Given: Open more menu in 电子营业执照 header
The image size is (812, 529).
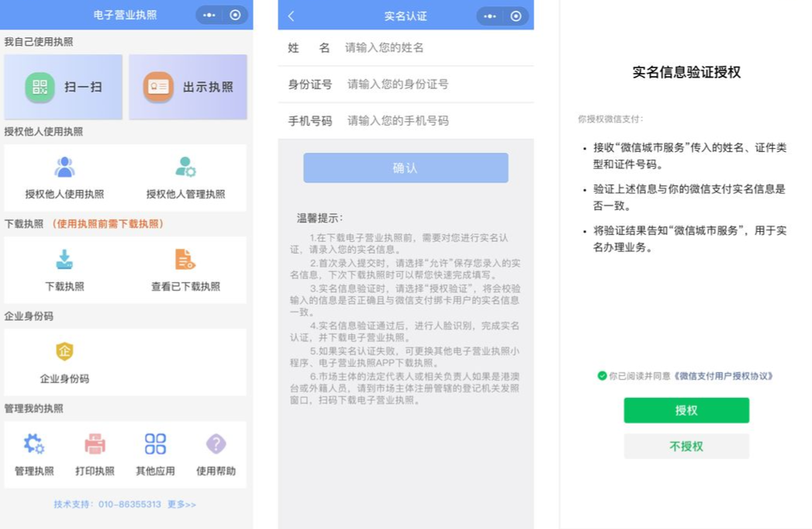Looking at the screenshot, I should coord(209,15).
